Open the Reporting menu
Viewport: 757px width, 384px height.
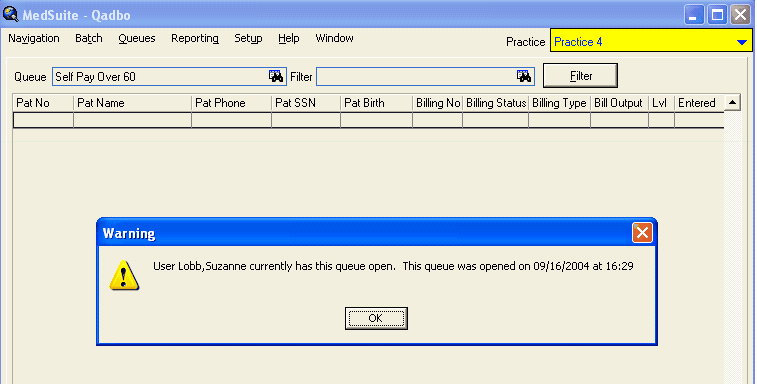(195, 38)
